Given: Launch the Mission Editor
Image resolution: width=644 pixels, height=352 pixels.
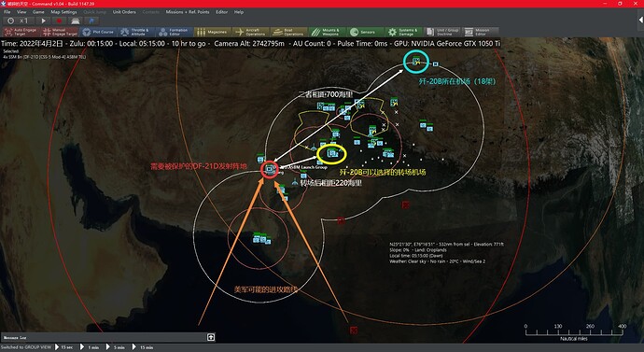Looking at the screenshot, I should pos(481,32).
